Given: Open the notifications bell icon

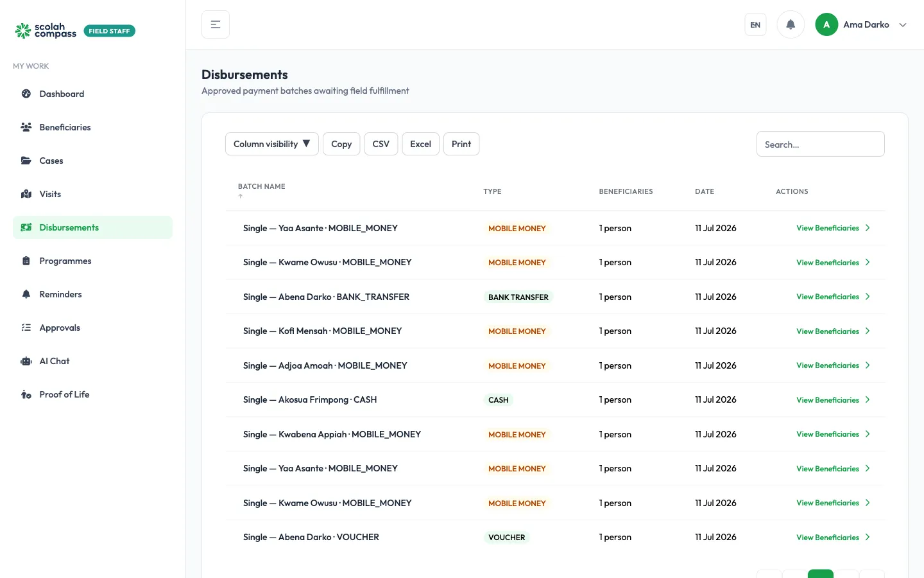Looking at the screenshot, I should [791, 24].
